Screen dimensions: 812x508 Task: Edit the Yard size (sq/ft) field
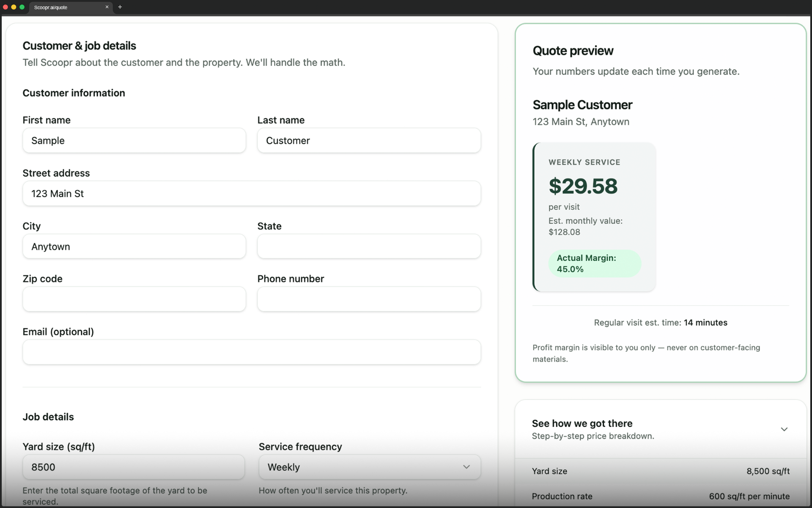point(134,467)
